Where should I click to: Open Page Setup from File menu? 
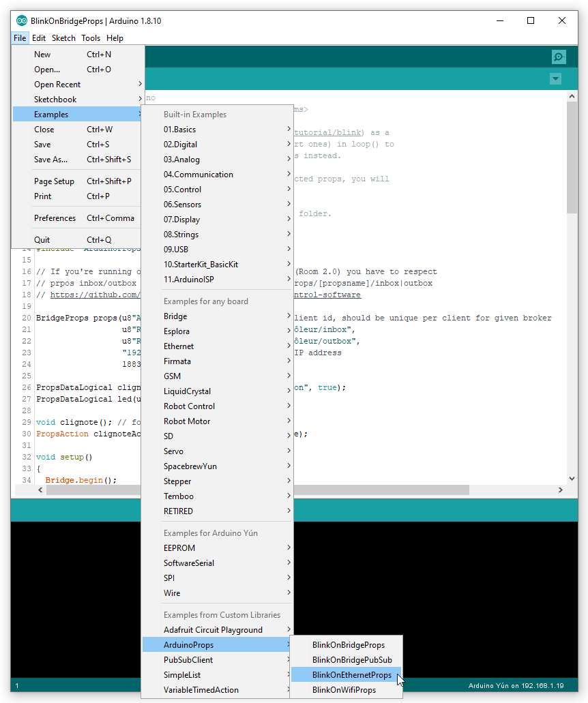(78, 181)
